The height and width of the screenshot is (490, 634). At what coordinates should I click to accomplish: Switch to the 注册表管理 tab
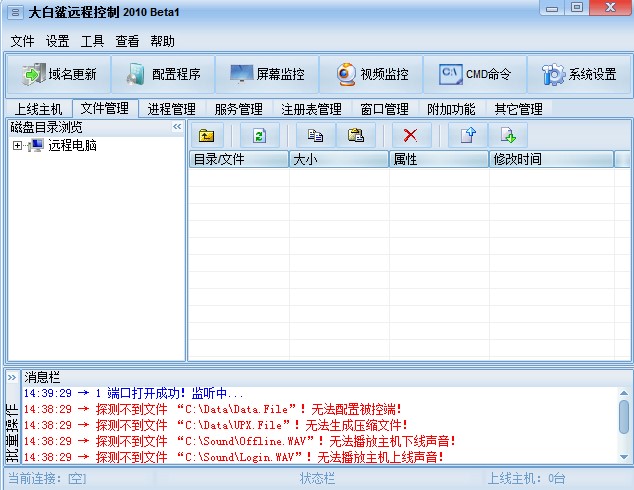311,109
